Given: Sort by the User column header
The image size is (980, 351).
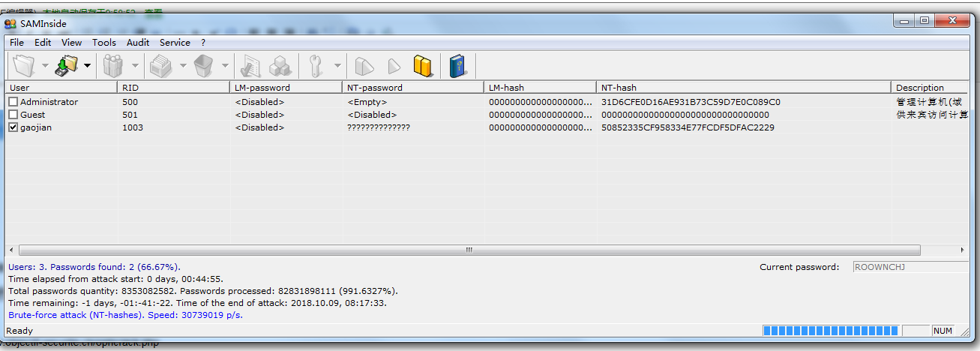Looking at the screenshot, I should 61,88.
